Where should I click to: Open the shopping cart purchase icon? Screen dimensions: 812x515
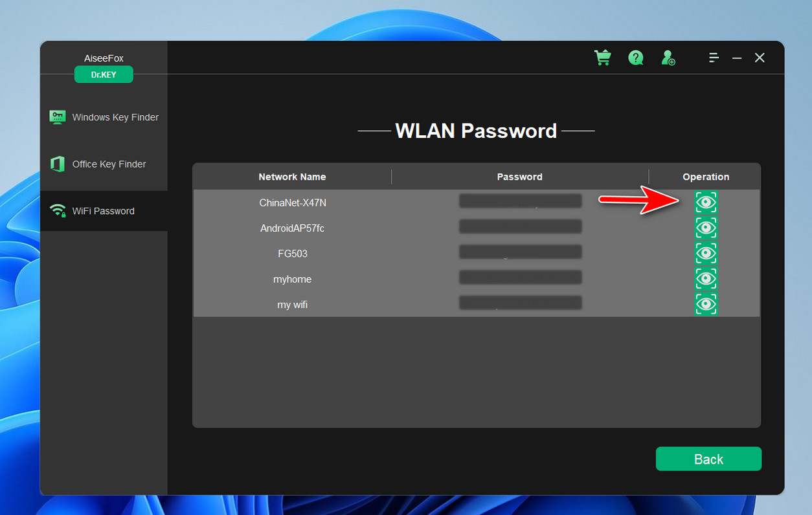603,58
